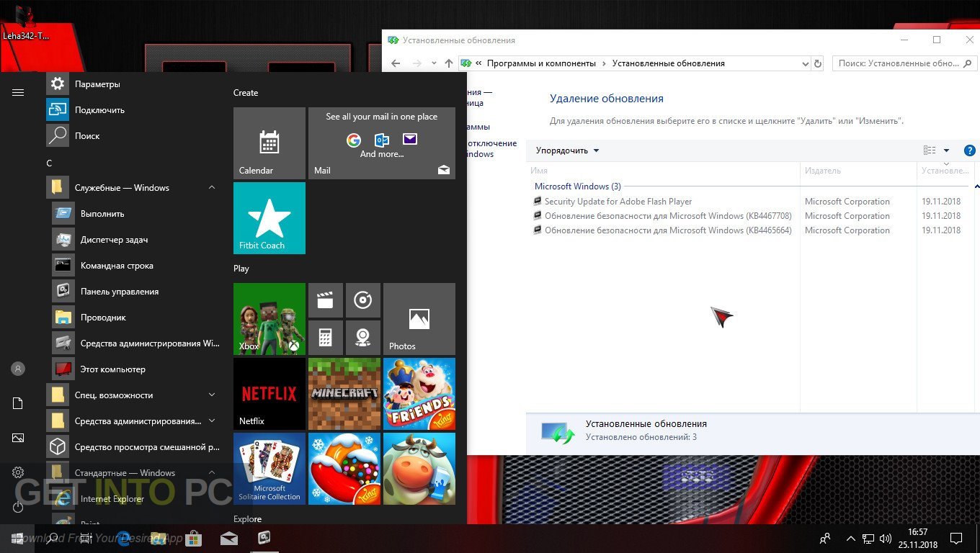
Task: Sort by Издатель column header
Action: (858, 171)
